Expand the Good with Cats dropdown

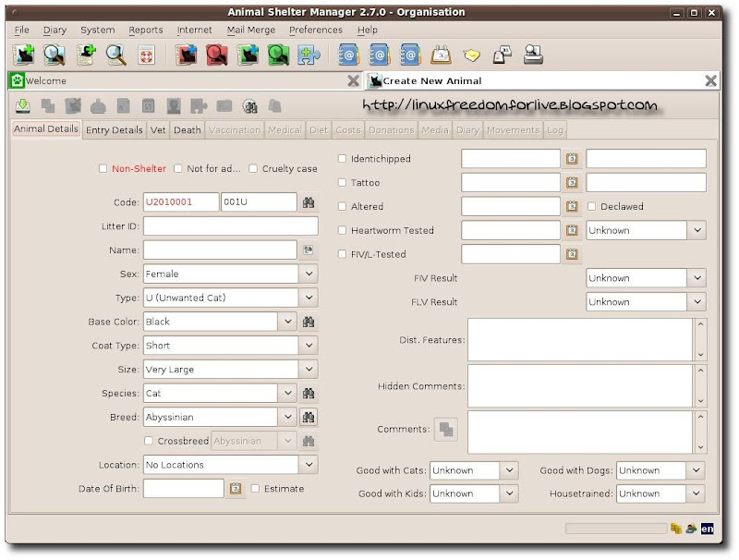[x=509, y=470]
